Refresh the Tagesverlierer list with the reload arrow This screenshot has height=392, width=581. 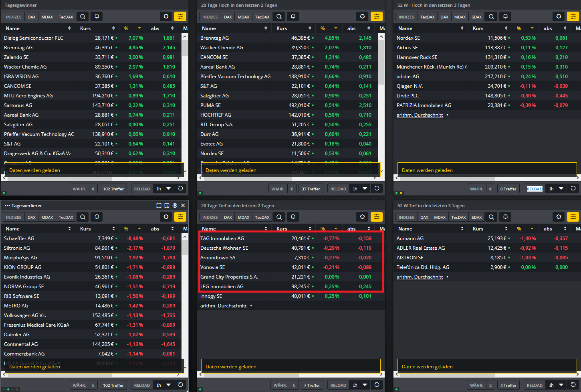pyautogui.click(x=181, y=385)
